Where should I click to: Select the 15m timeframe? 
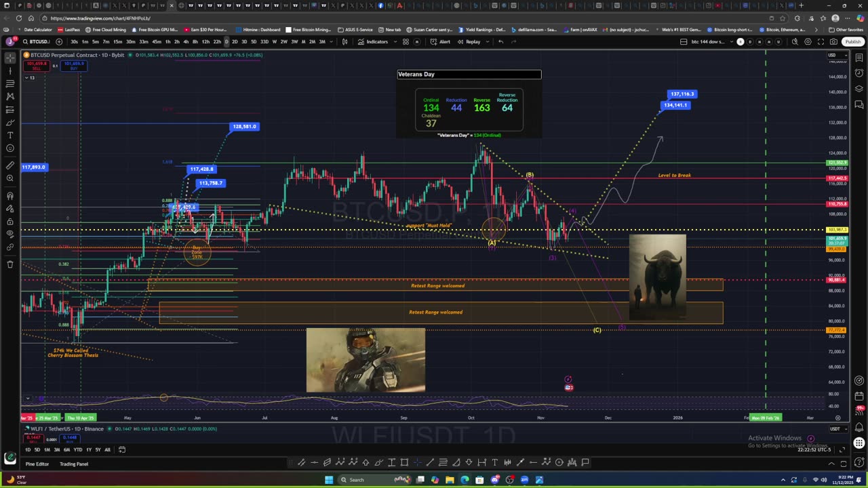coord(118,41)
